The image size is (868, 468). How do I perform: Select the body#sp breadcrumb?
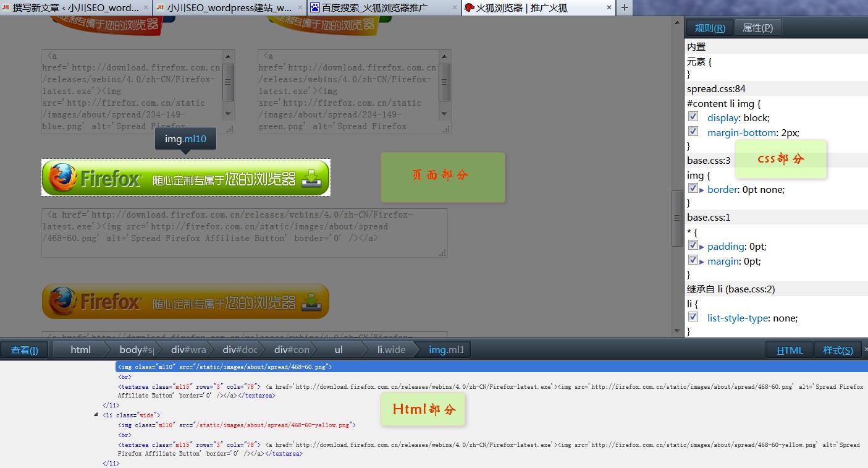pos(136,350)
